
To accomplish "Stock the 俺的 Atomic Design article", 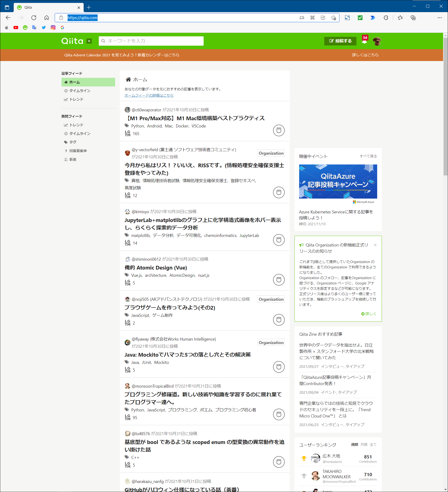I will [x=279, y=280].
